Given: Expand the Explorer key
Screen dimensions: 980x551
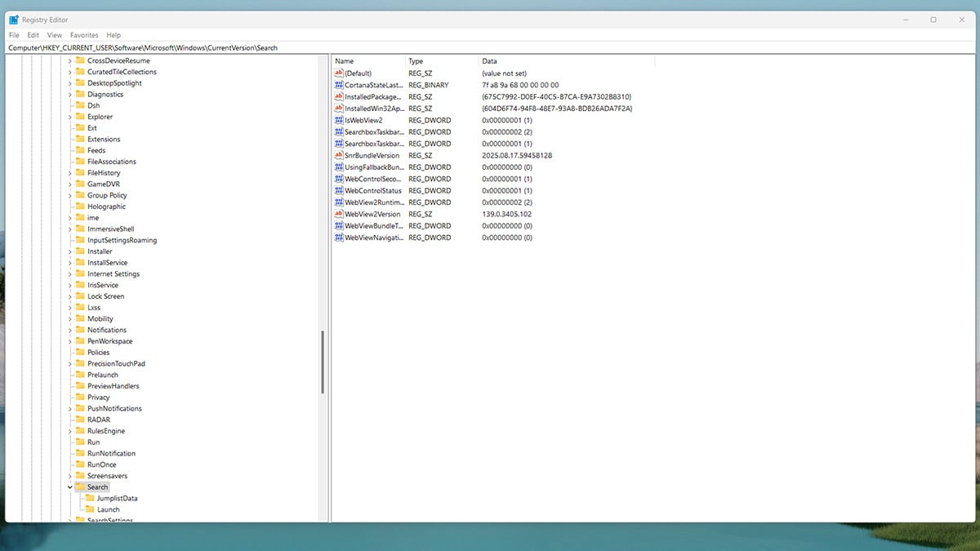Looking at the screenshot, I should click(x=70, y=117).
